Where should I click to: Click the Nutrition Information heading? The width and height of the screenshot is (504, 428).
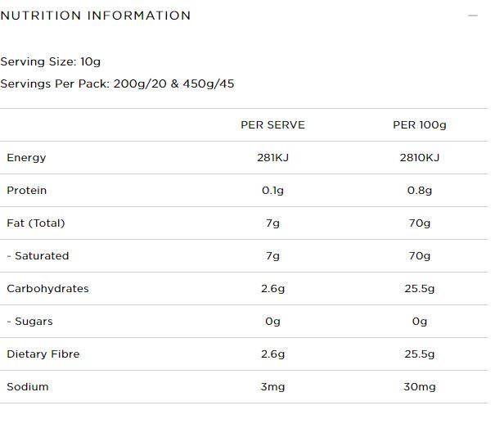coord(96,16)
